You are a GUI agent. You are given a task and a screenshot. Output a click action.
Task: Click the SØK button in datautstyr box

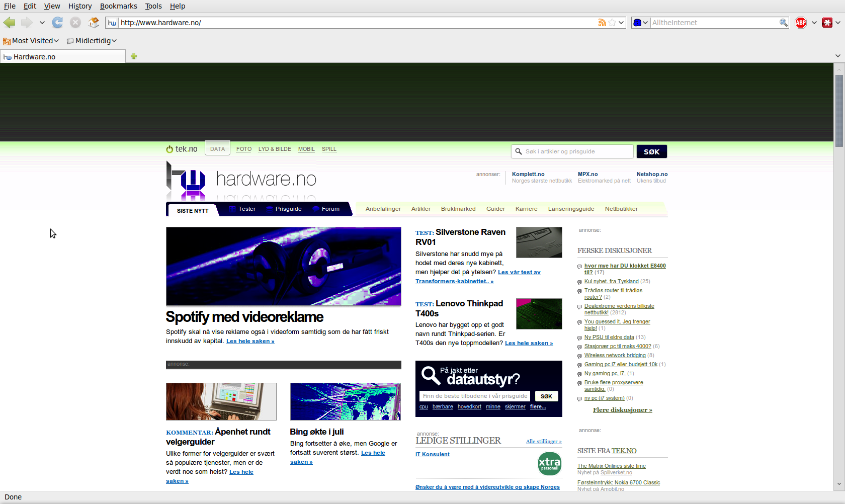(546, 396)
